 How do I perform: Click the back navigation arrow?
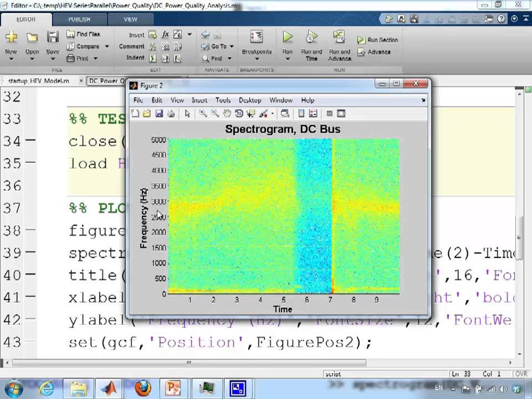[205, 34]
